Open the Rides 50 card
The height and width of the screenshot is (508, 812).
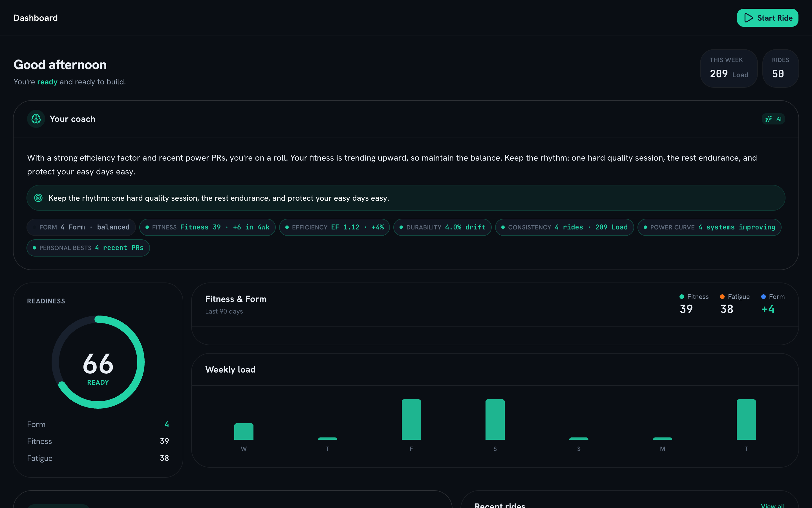pyautogui.click(x=780, y=69)
